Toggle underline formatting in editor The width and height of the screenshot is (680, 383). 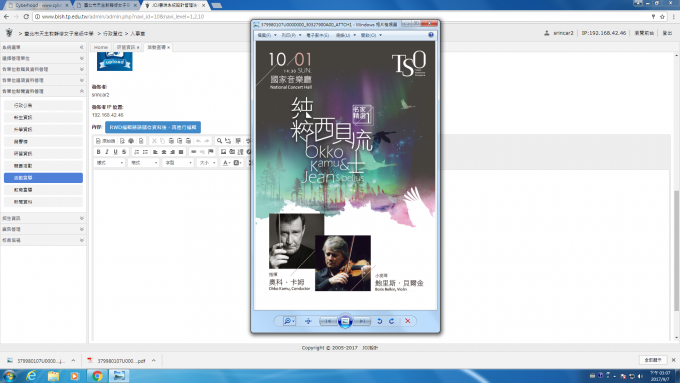(x=115, y=151)
